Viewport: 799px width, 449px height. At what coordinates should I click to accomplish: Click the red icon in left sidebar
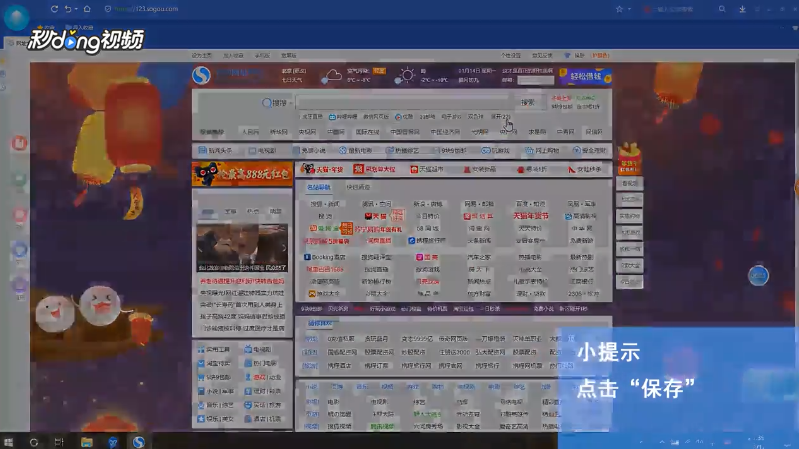click(19, 143)
